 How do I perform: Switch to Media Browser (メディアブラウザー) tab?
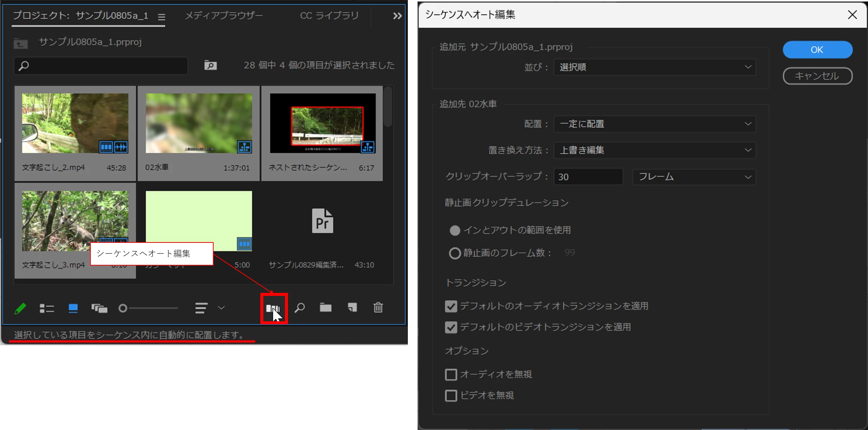(x=224, y=15)
